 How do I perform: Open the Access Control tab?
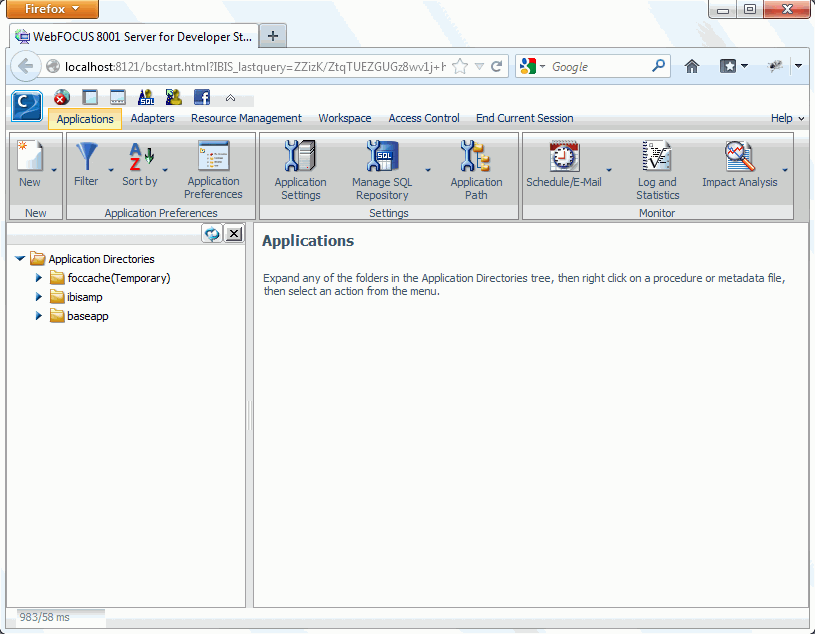click(x=424, y=118)
